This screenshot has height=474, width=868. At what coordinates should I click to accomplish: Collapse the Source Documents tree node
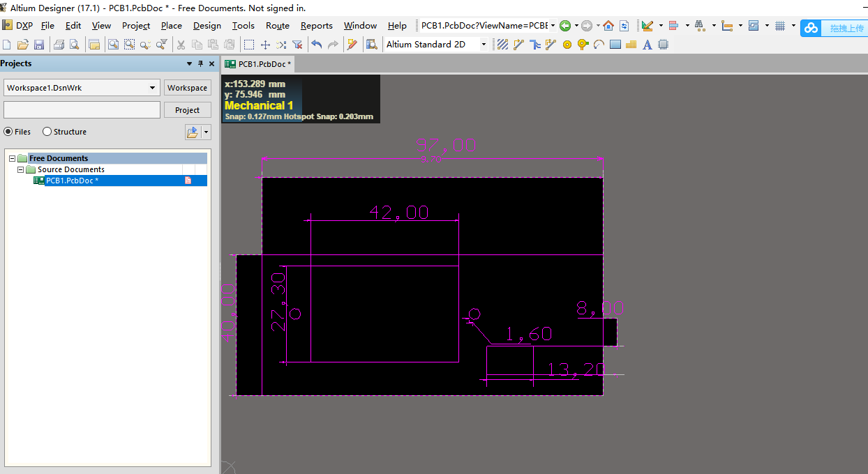tap(21, 169)
